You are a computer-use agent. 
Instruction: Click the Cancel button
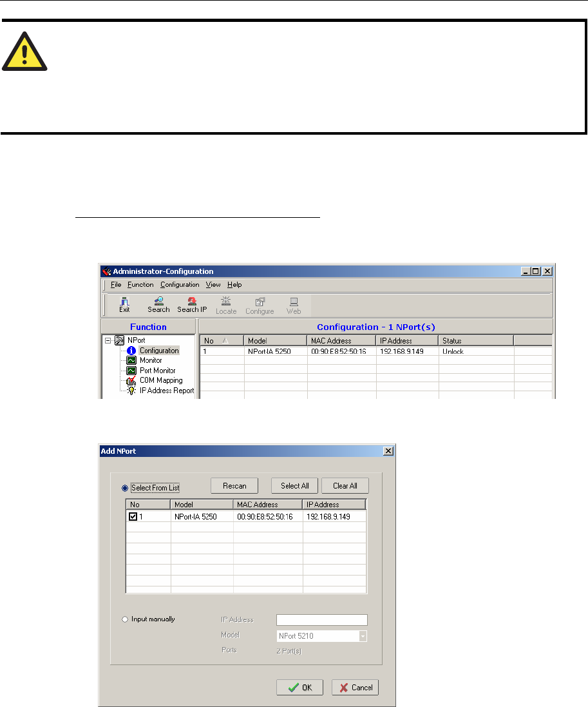coord(355,687)
